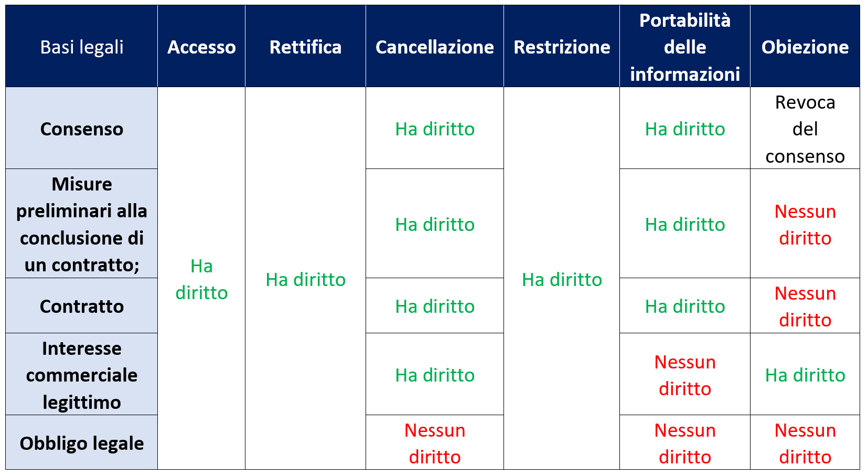868x475 pixels.
Task: Click the 'Basi legali' header cell
Action: tap(81, 46)
